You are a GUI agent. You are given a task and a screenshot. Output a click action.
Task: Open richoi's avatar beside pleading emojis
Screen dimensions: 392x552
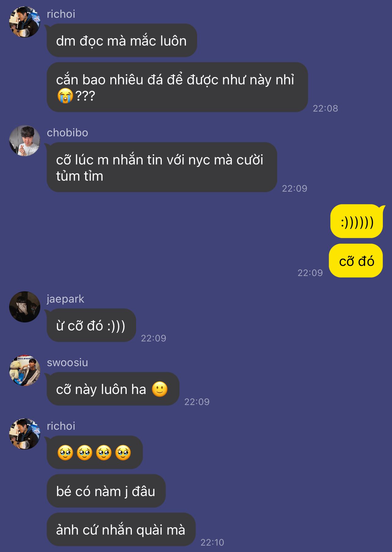(25, 434)
